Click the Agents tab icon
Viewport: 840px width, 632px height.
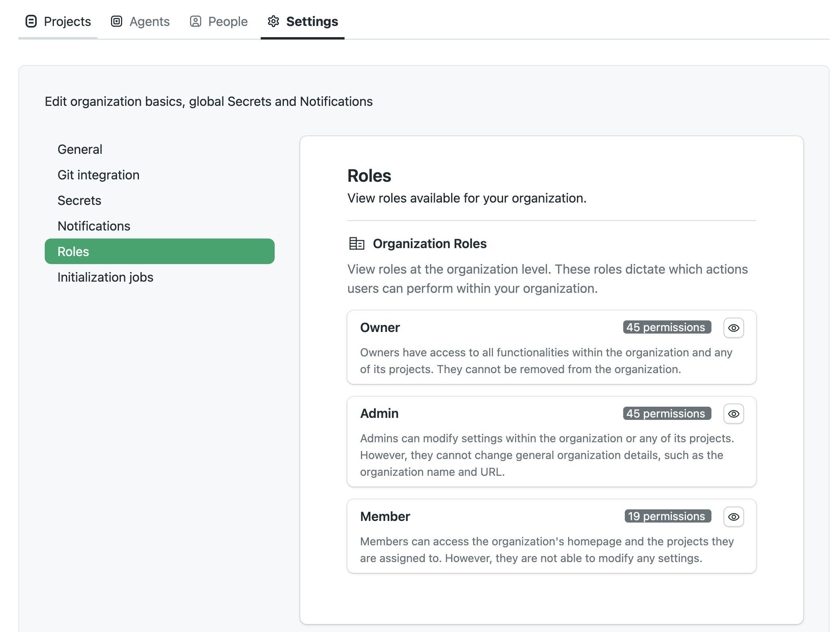(x=116, y=21)
